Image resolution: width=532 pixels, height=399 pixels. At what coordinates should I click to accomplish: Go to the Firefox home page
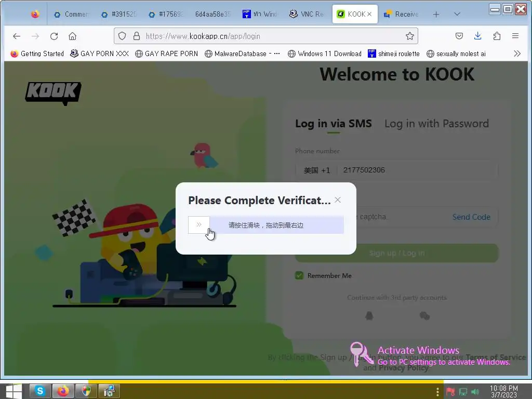[x=72, y=36]
